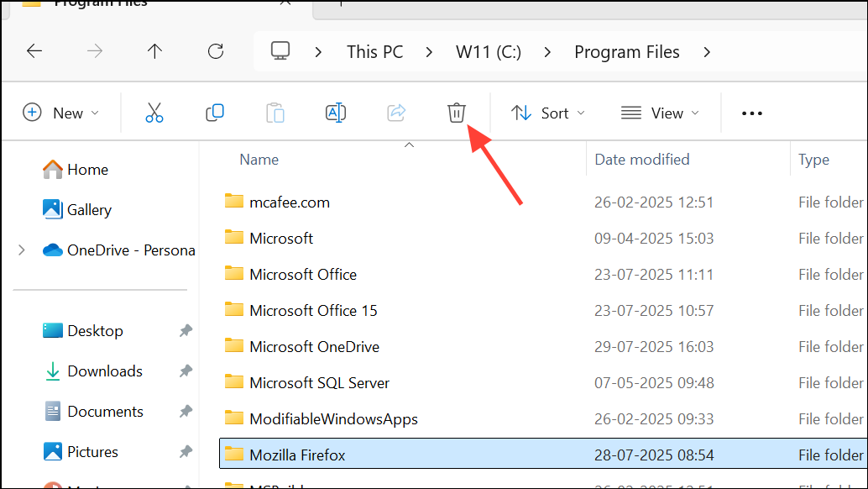The height and width of the screenshot is (489, 868).
Task: Expand the OneDrive tree node
Action: click(x=22, y=250)
